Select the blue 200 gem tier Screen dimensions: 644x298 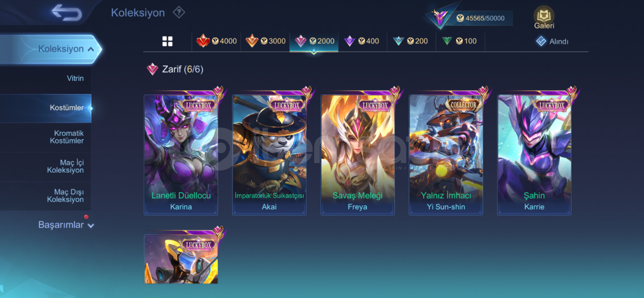[411, 41]
